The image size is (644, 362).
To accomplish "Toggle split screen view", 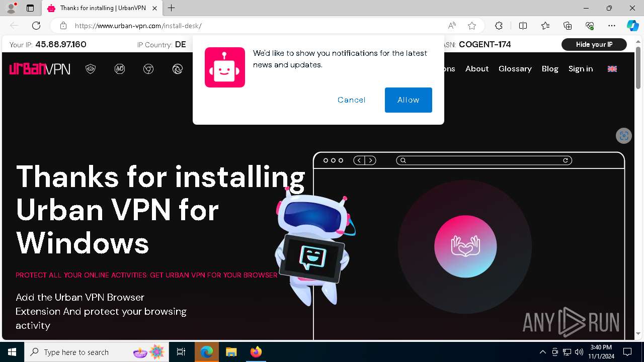I will pos(523,26).
